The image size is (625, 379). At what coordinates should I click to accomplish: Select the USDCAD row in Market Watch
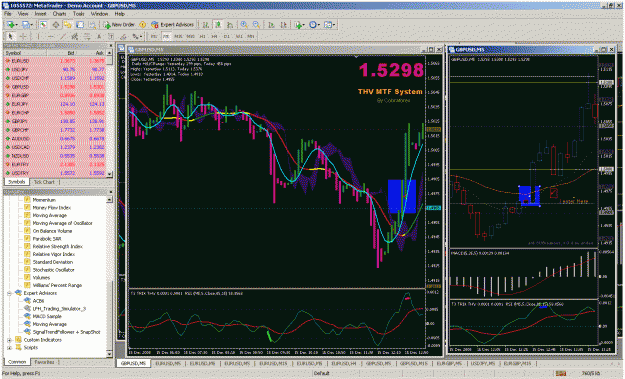tap(55, 147)
